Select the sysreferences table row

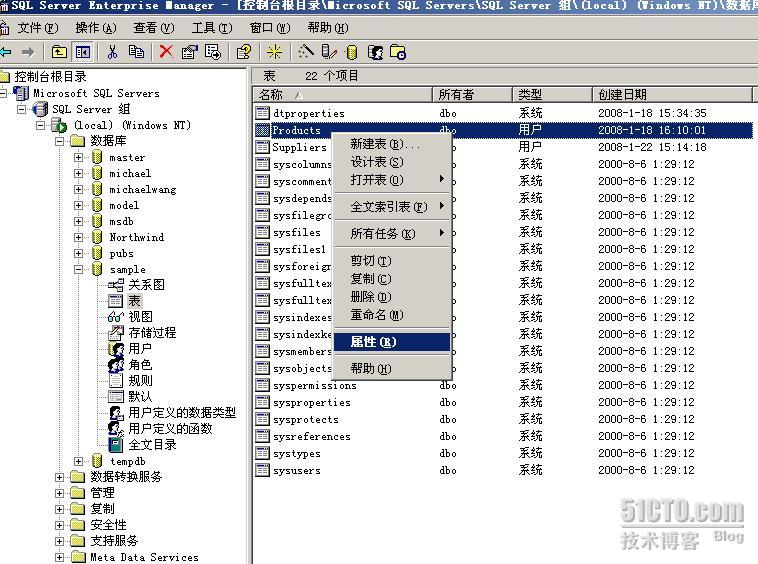[503, 436]
